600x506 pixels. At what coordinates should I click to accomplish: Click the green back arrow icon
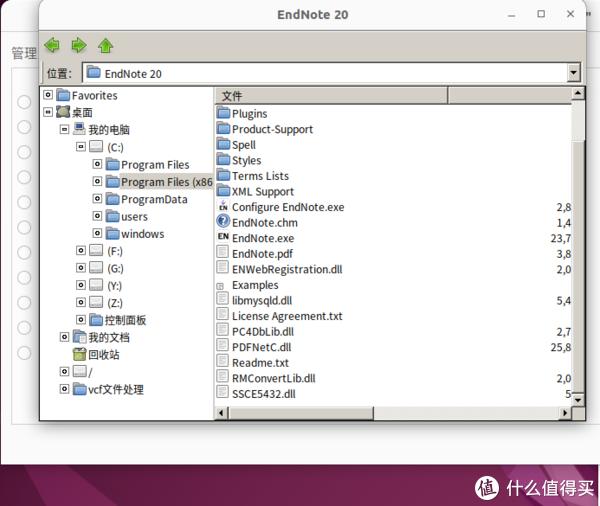pos(52,45)
